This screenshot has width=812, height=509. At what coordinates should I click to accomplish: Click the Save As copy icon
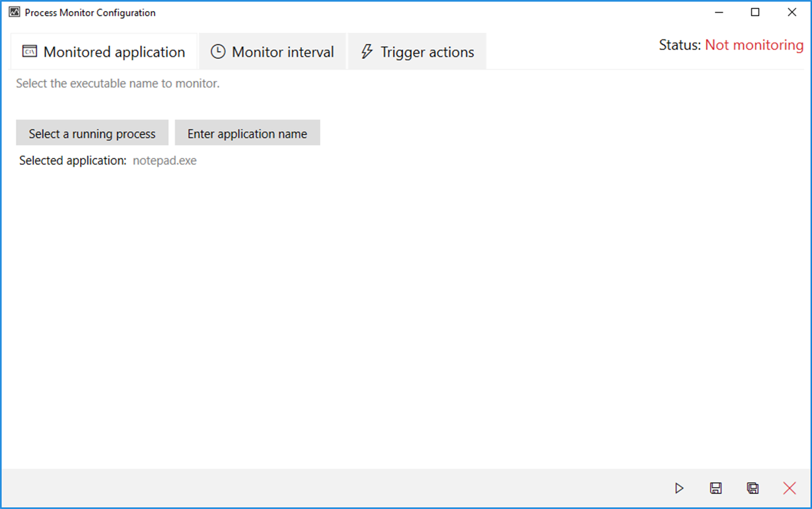753,488
